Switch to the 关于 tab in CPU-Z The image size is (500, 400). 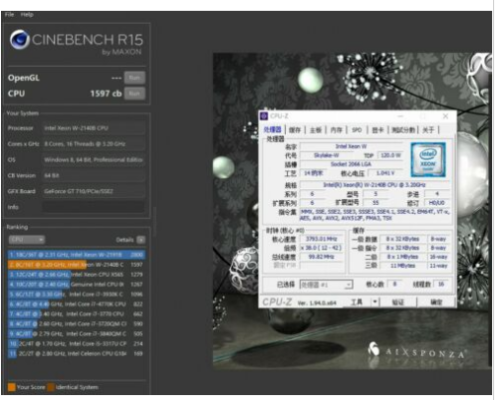(428, 130)
